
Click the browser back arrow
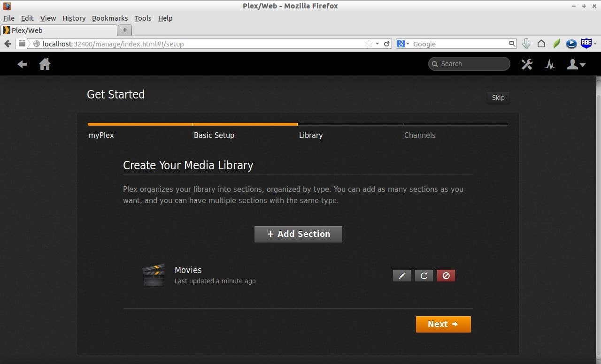[x=8, y=44]
